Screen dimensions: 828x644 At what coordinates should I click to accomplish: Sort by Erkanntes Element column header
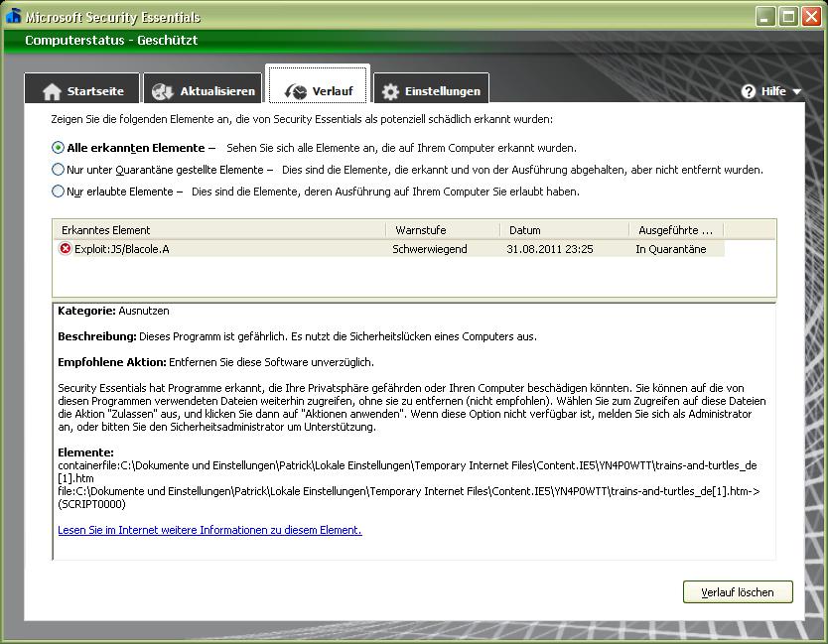tap(219, 230)
